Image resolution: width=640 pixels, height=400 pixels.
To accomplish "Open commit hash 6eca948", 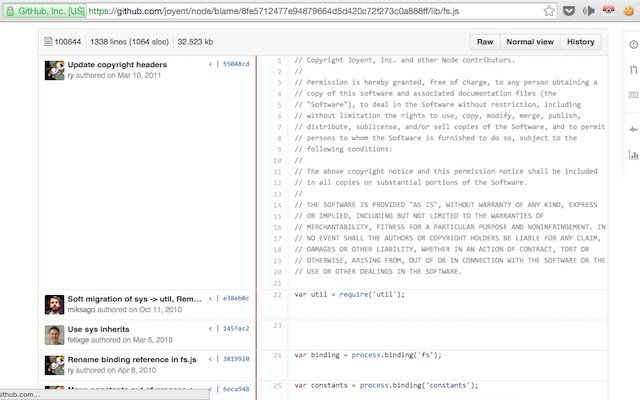I will coord(236,389).
